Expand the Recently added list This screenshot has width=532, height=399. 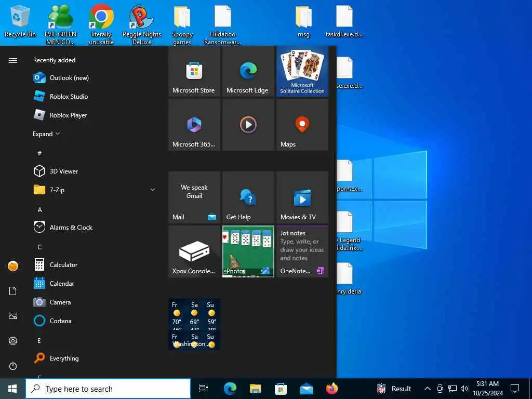click(46, 134)
